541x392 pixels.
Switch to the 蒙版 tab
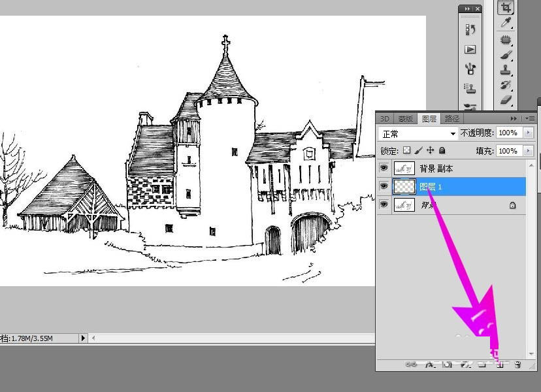tap(406, 118)
